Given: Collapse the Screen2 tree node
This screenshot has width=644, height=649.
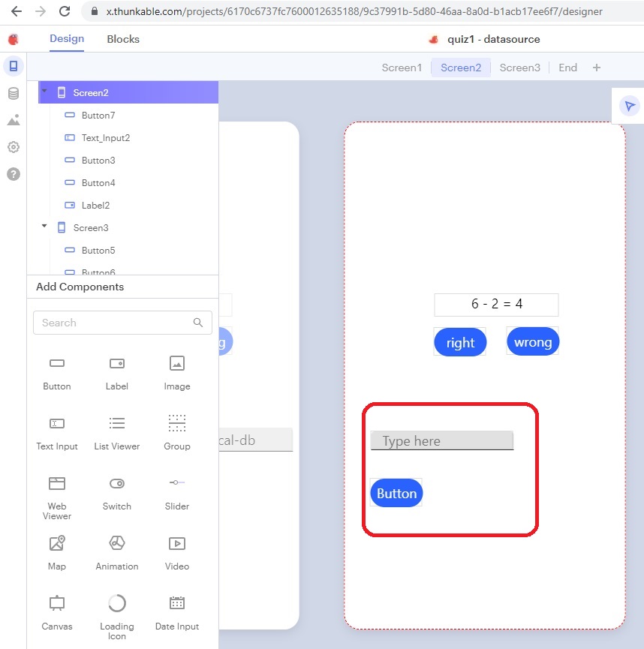Looking at the screenshot, I should pyautogui.click(x=44, y=92).
